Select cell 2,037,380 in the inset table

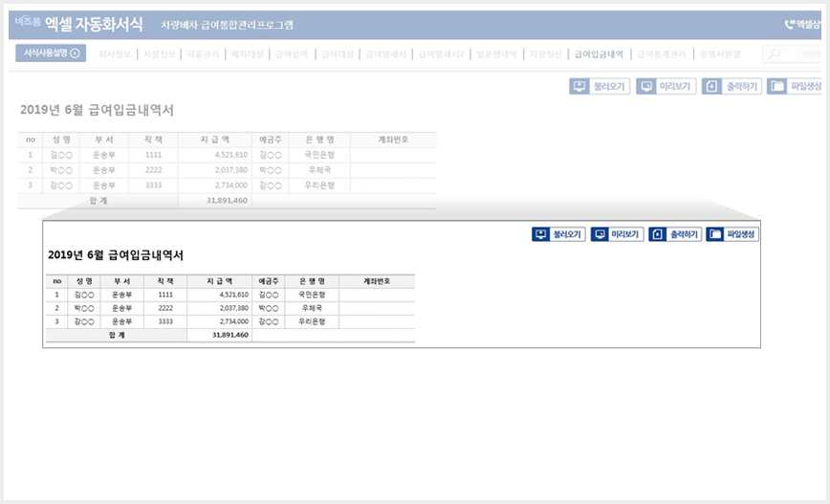pos(220,308)
